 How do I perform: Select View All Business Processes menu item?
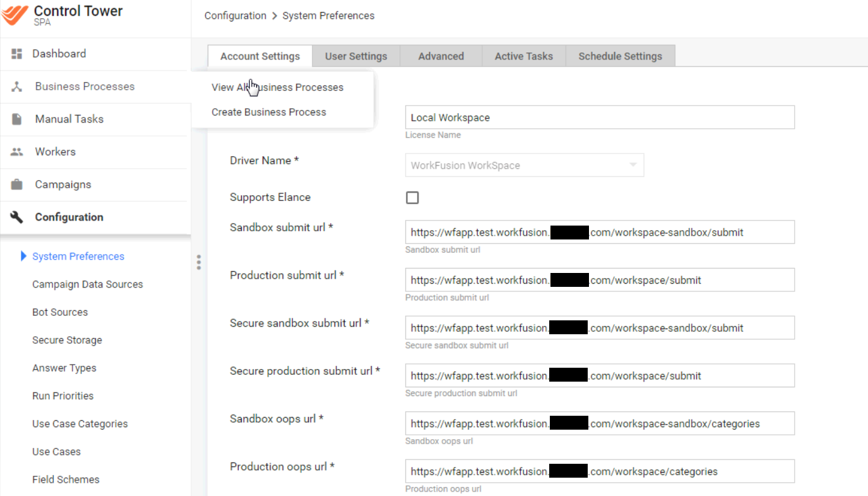click(278, 87)
